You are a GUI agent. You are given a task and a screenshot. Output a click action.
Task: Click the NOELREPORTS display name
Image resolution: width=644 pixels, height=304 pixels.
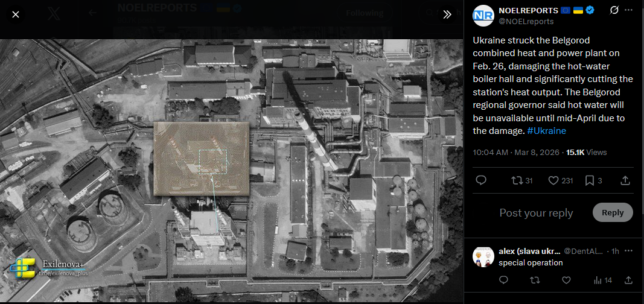pyautogui.click(x=528, y=11)
